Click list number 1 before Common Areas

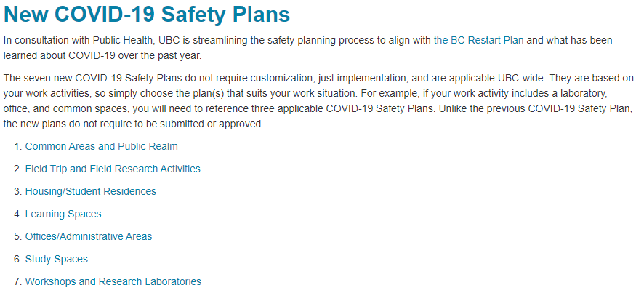click(x=17, y=146)
